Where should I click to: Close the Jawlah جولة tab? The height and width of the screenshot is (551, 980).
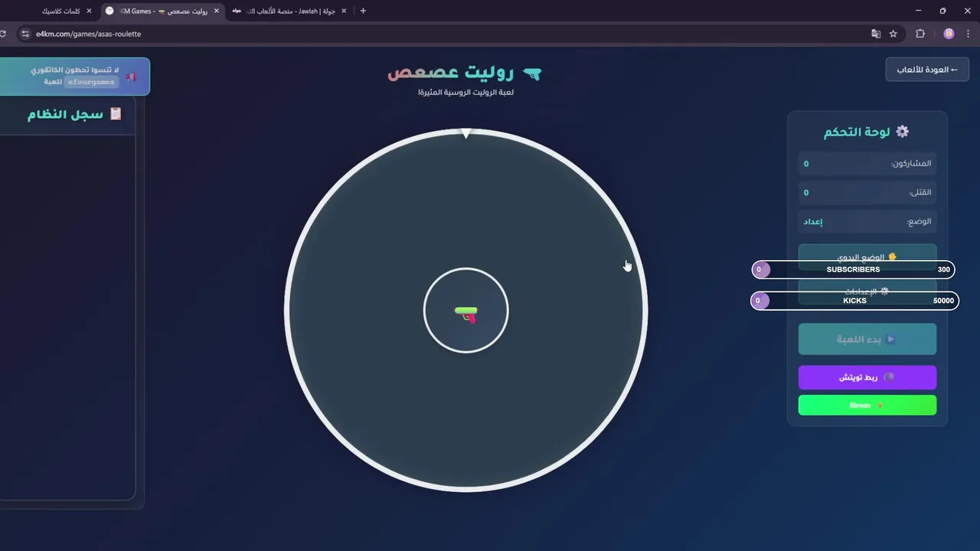coord(343,11)
